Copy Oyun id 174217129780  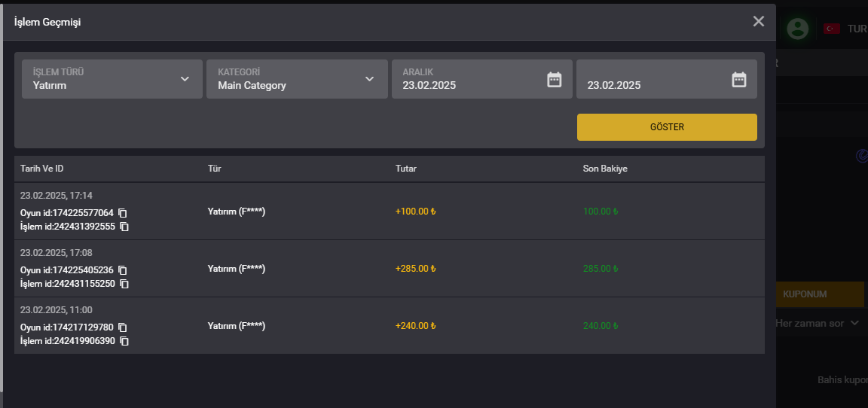[x=123, y=327]
